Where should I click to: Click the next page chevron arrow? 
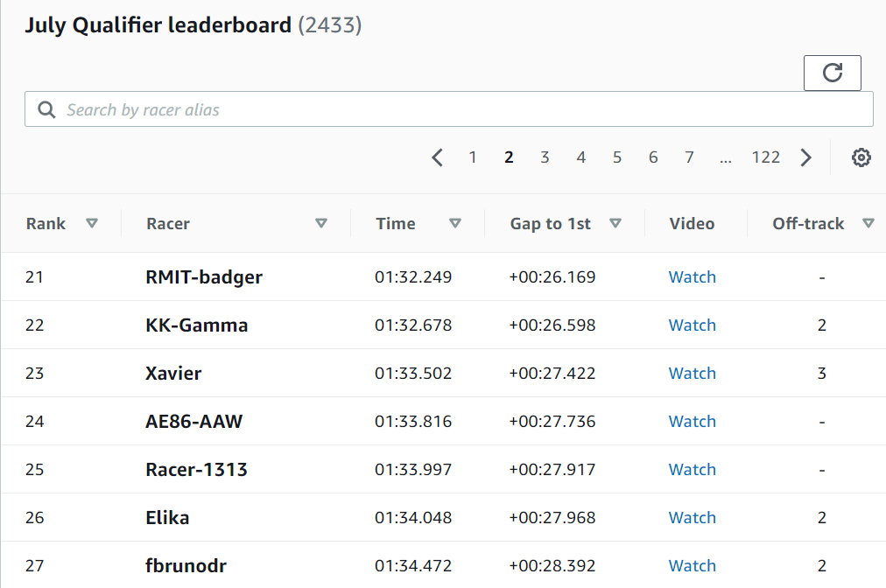(805, 157)
